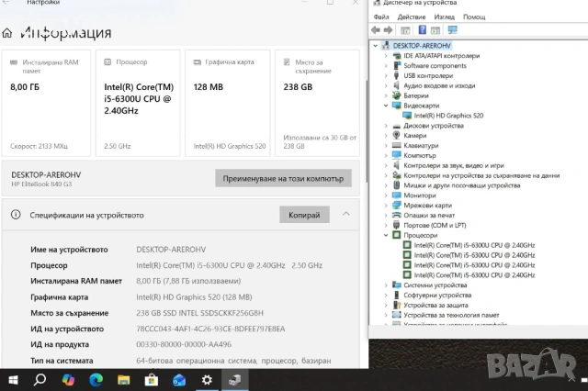Open Microsoft Edge from the taskbar
The image size is (588, 391).
(x=96, y=380)
